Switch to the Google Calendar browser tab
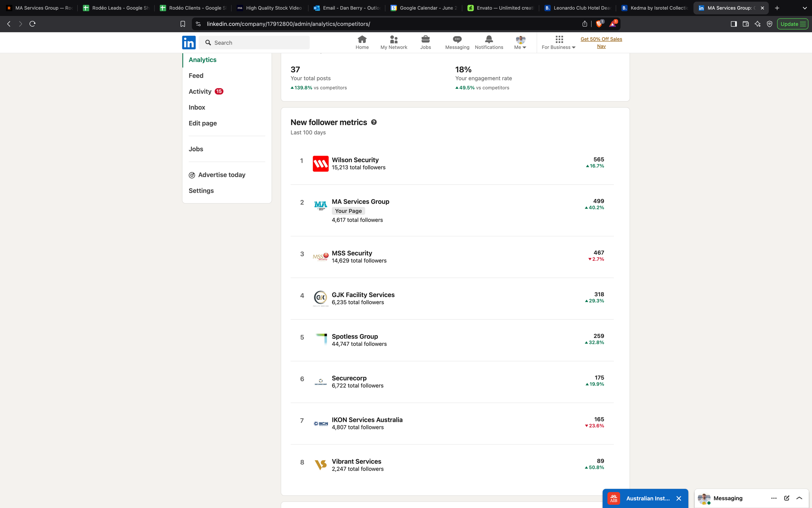This screenshot has height=508, width=812. tap(424, 8)
